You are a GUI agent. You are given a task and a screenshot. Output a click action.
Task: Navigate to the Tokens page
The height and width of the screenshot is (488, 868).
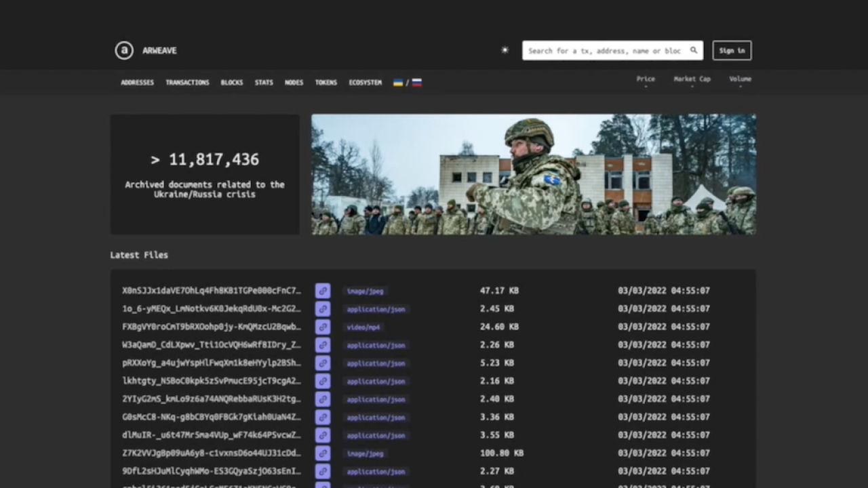tap(326, 83)
